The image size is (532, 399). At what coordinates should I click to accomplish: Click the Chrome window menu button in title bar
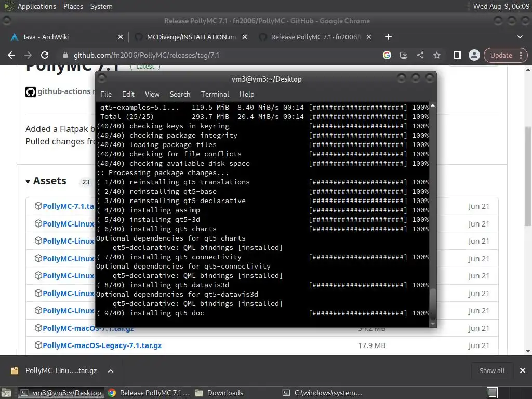tap(6, 21)
